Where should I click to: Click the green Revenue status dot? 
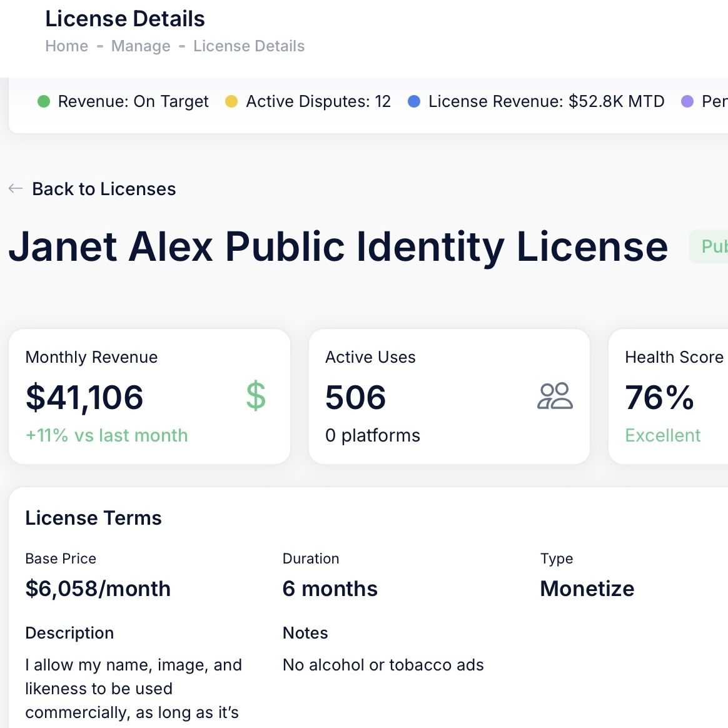click(x=44, y=101)
